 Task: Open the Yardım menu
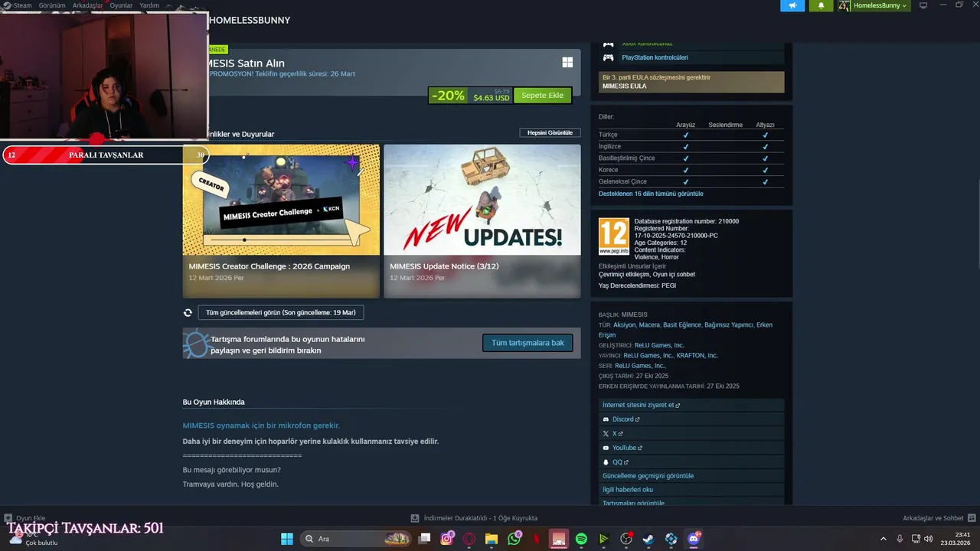[x=149, y=5]
